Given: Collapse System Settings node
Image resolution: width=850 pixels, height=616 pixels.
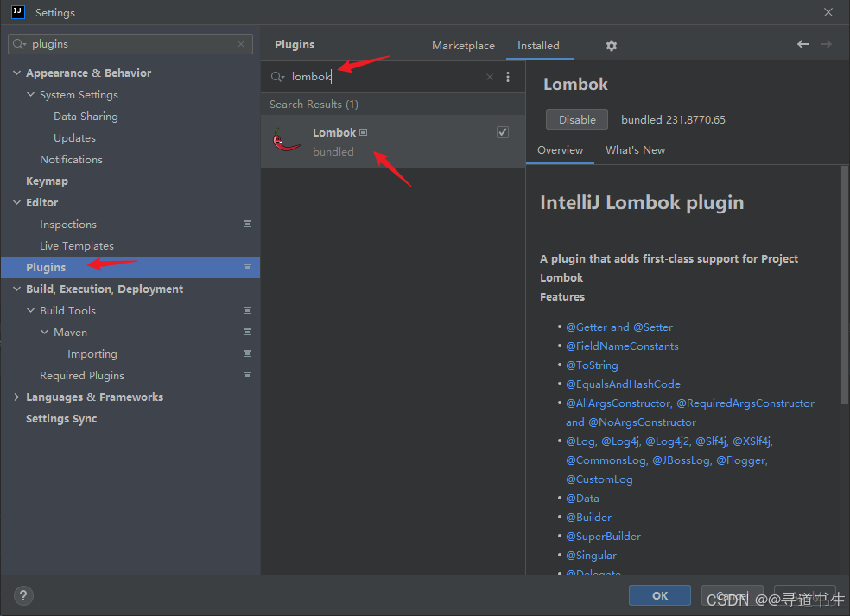Looking at the screenshot, I should [x=30, y=94].
